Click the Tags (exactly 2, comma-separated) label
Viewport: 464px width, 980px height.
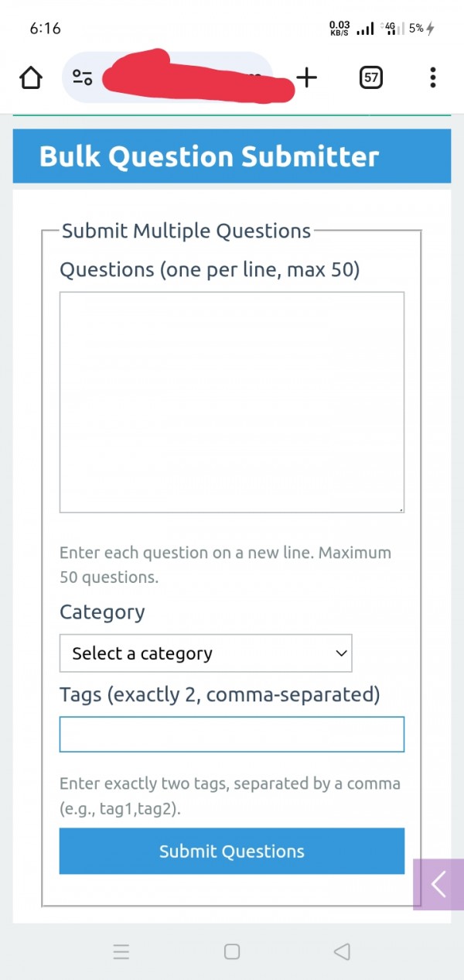(220, 694)
